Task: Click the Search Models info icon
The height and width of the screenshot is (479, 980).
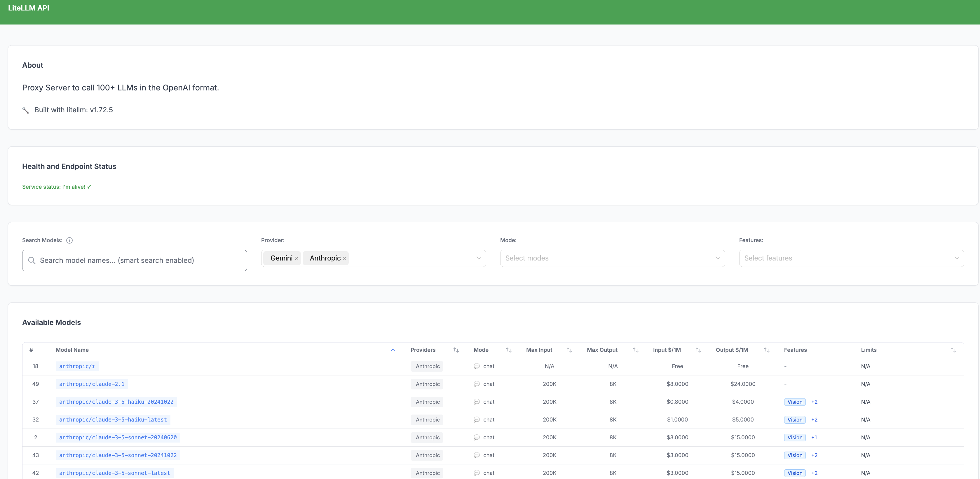Action: pyautogui.click(x=69, y=240)
